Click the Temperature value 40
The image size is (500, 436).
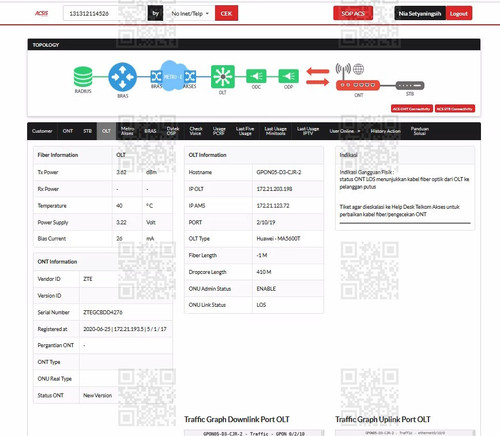119,206
